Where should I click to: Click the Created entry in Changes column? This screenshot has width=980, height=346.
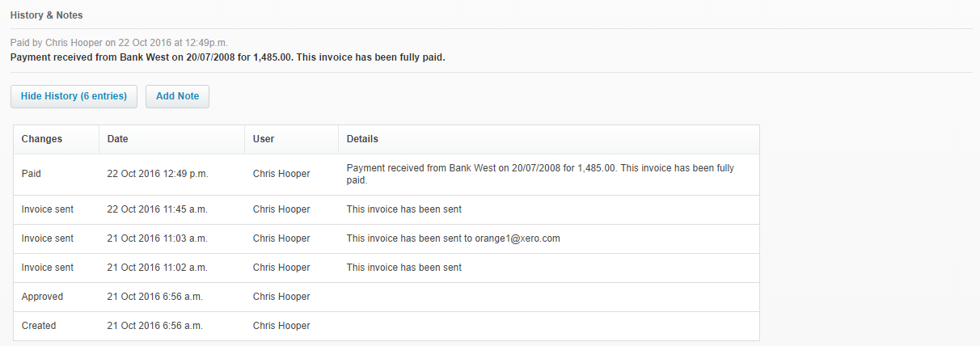[39, 326]
